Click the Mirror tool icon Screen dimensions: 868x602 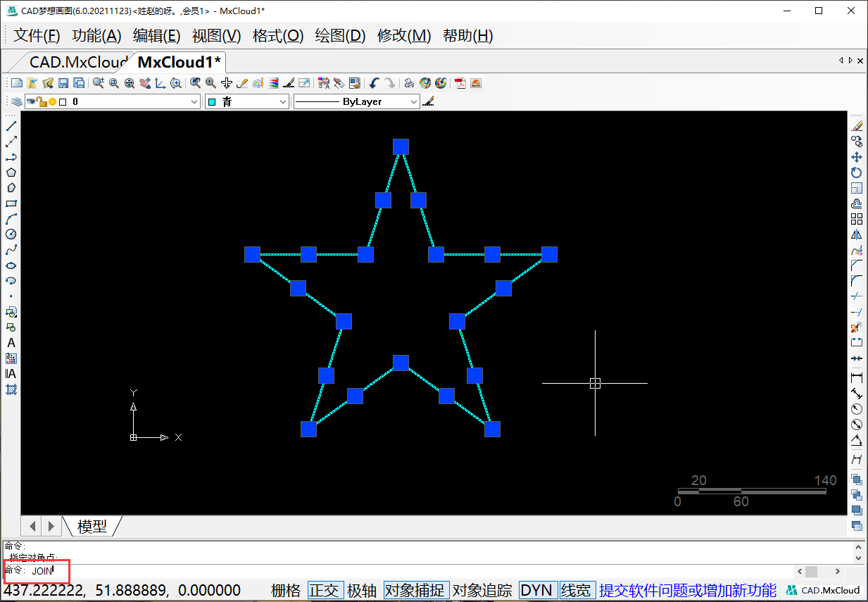point(857,234)
